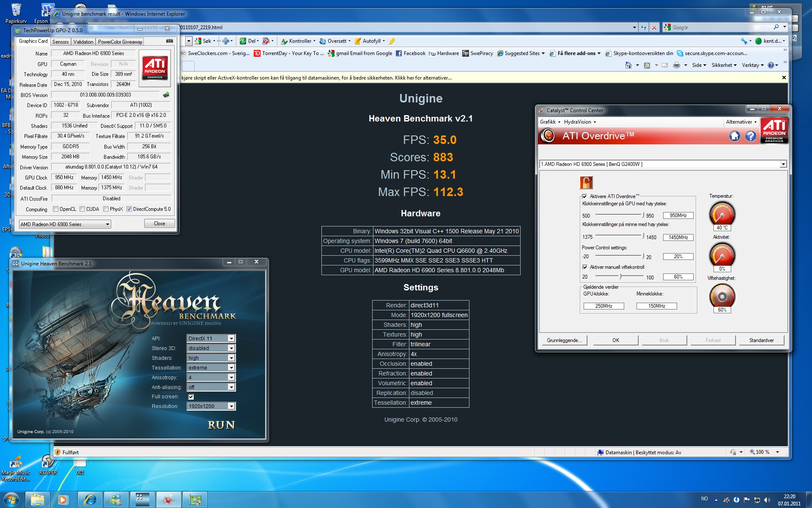
Task: Toggle Aktiver manuell viftekontroll checkbox
Action: click(x=584, y=267)
